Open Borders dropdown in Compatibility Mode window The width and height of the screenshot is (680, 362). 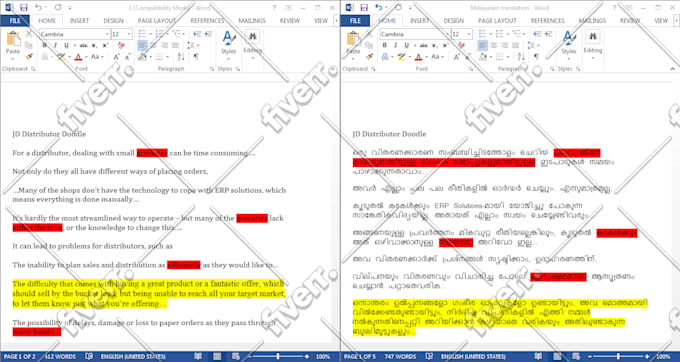[167, 57]
